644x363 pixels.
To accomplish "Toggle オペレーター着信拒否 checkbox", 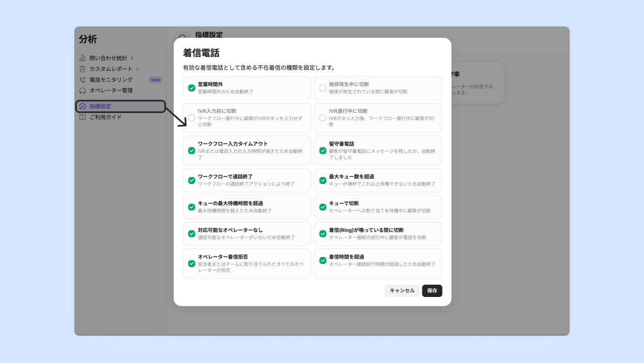I will pyautogui.click(x=192, y=264).
